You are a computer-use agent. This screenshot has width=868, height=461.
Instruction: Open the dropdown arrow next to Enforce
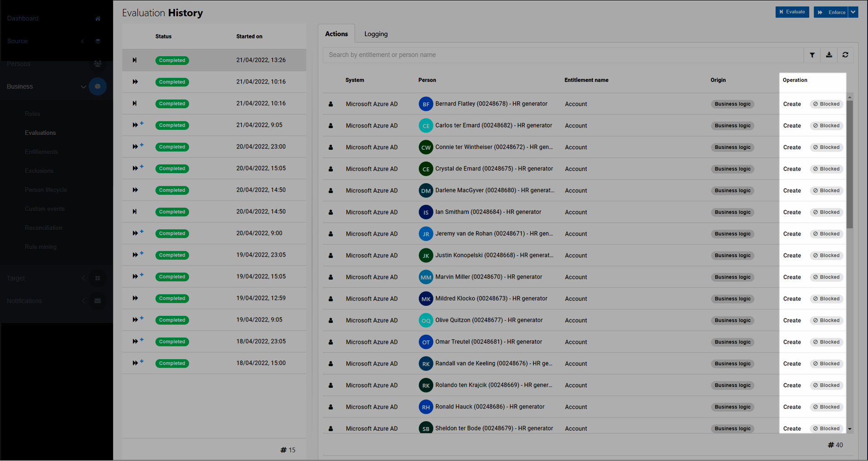853,12
